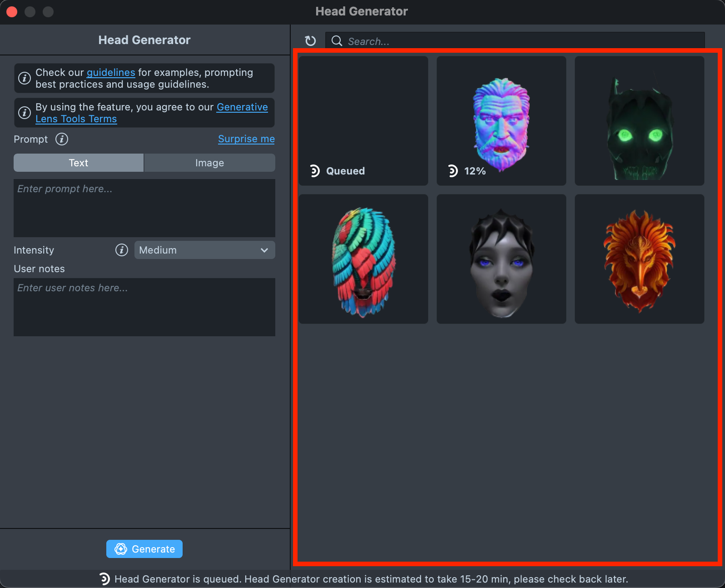Click the refresh icon beside the search bar
The height and width of the screenshot is (588, 725).
310,41
